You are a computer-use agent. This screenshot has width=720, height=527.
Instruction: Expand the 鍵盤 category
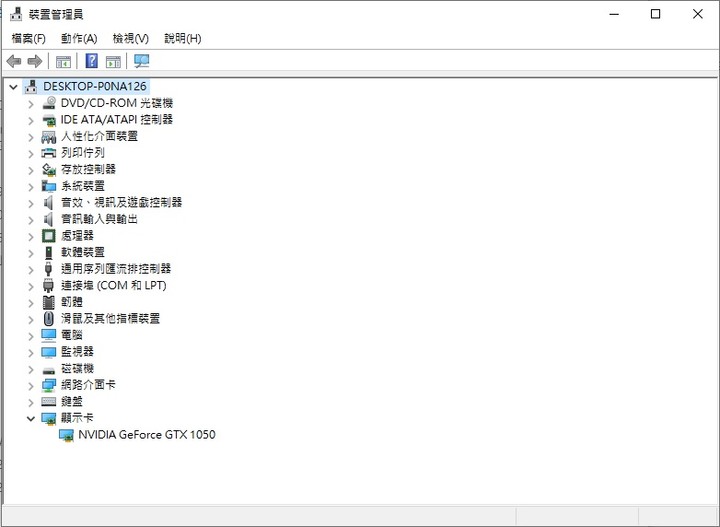click(31, 402)
